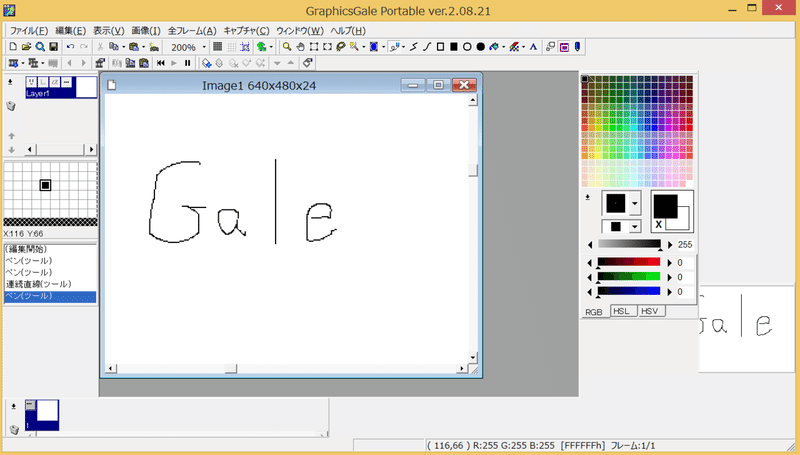
Task: Expand the Replace Color options arrow
Action: click(523, 47)
